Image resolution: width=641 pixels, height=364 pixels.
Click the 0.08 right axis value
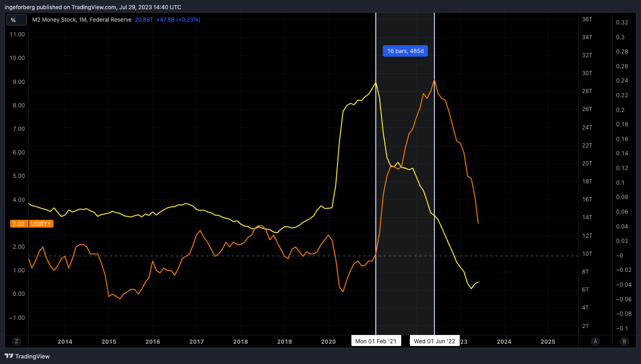[x=622, y=197]
